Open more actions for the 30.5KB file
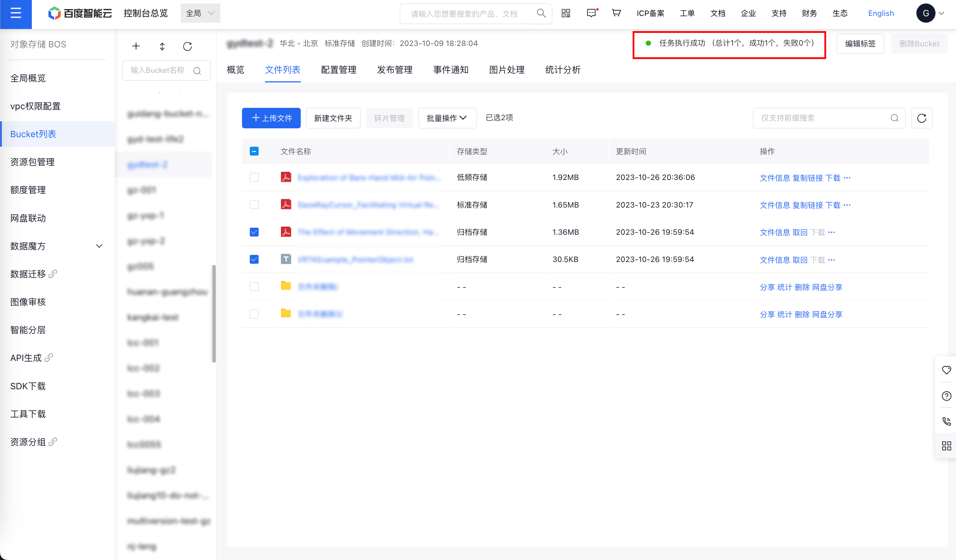Viewport: 956px width, 560px height. pyautogui.click(x=831, y=260)
